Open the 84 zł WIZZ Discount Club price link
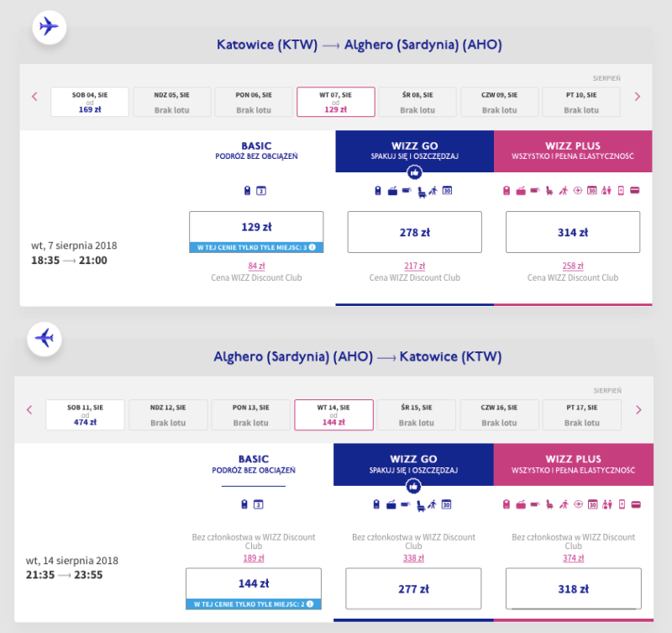 tap(256, 266)
